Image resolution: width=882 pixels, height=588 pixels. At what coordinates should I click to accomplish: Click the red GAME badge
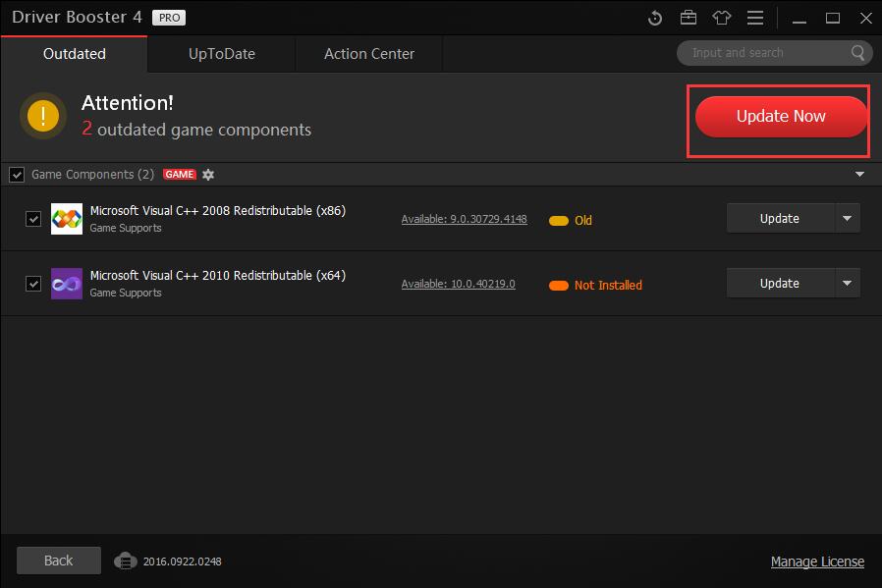[180, 175]
